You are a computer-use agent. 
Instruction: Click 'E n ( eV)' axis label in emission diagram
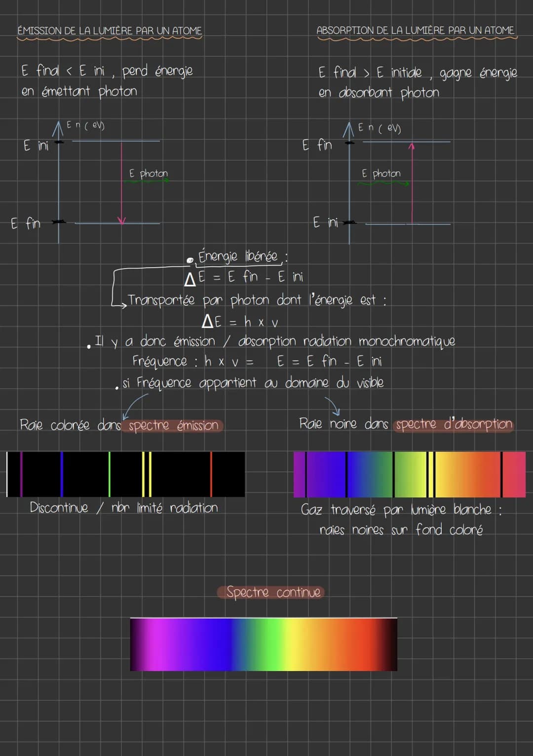(85, 125)
